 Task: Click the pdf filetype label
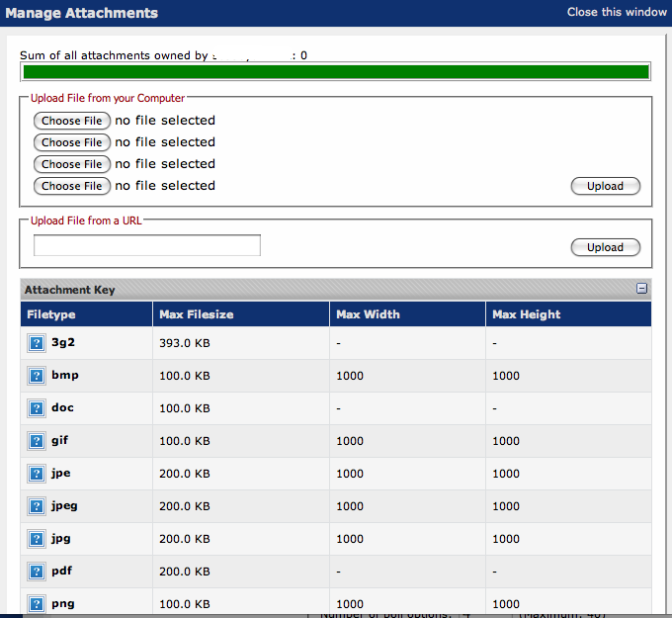coord(61,572)
